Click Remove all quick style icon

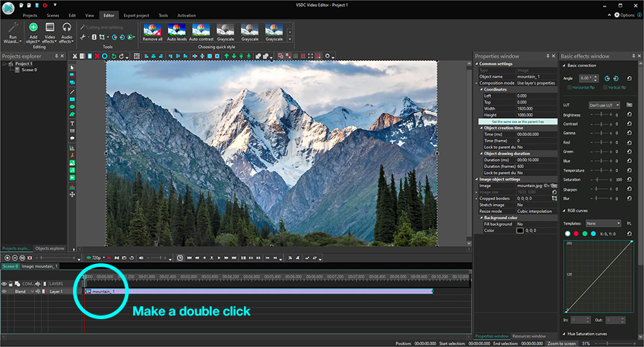coord(152,30)
